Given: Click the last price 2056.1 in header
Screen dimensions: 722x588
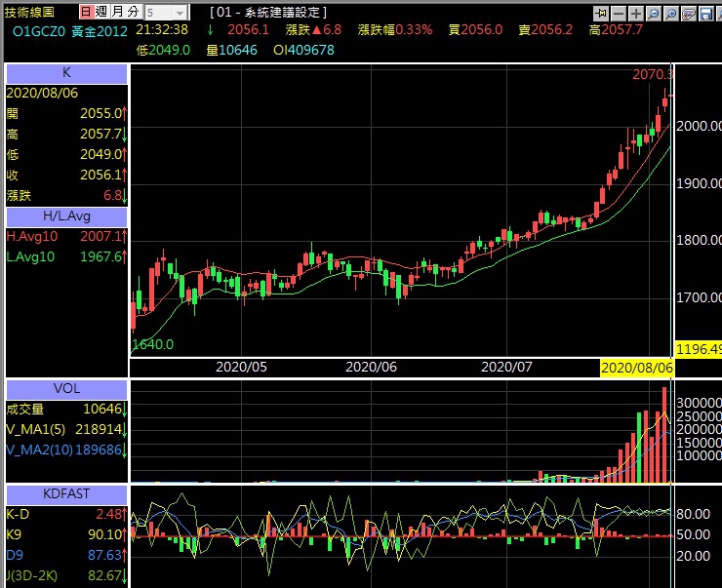Looking at the screenshot, I should click(248, 30).
